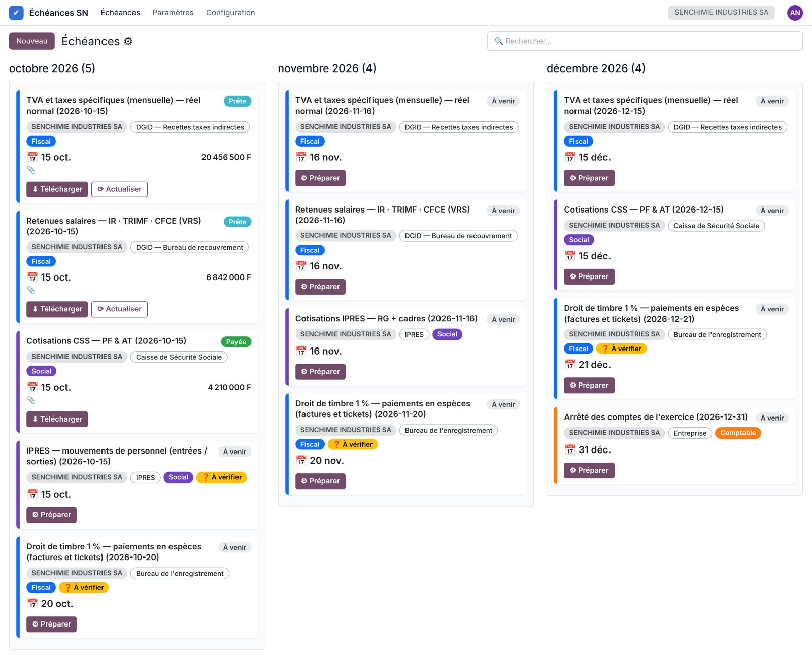The height and width of the screenshot is (661, 812).
Task: Open the Échéances menu in top navigation
Action: coord(120,13)
